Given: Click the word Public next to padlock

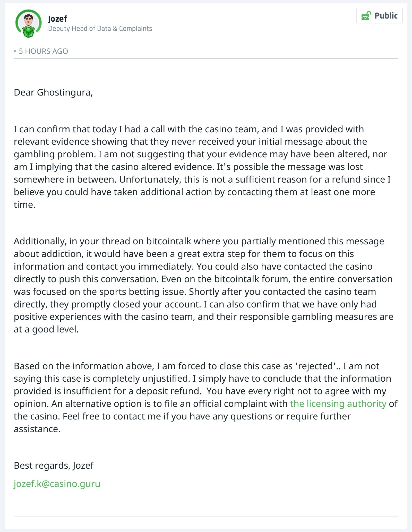Looking at the screenshot, I should pos(386,16).
